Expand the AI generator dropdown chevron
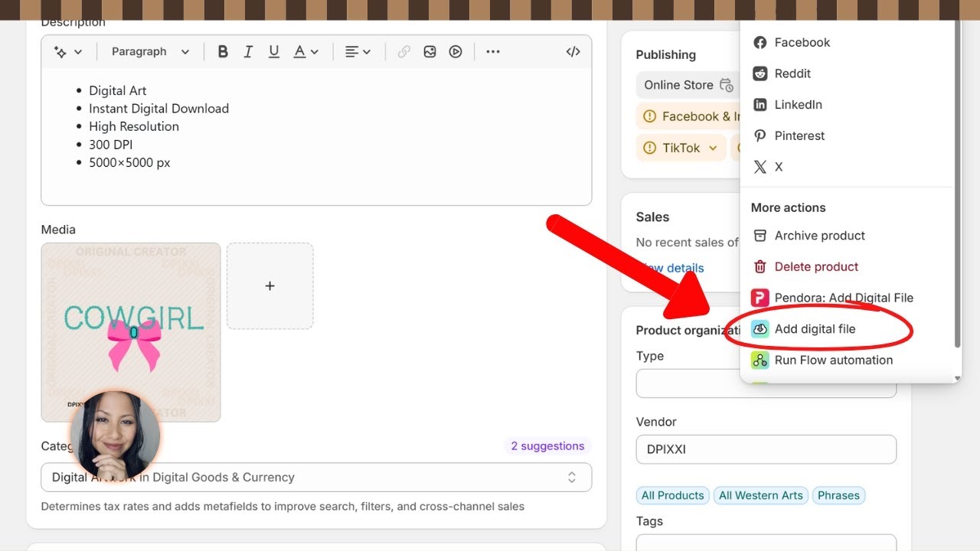The image size is (980, 551). click(x=78, y=52)
